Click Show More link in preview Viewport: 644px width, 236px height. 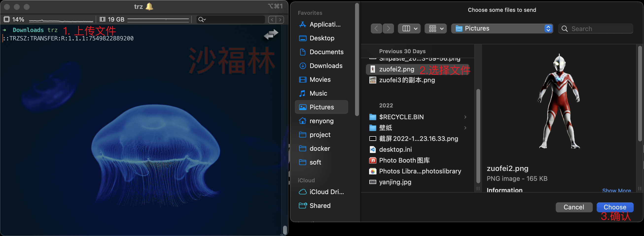(x=616, y=190)
